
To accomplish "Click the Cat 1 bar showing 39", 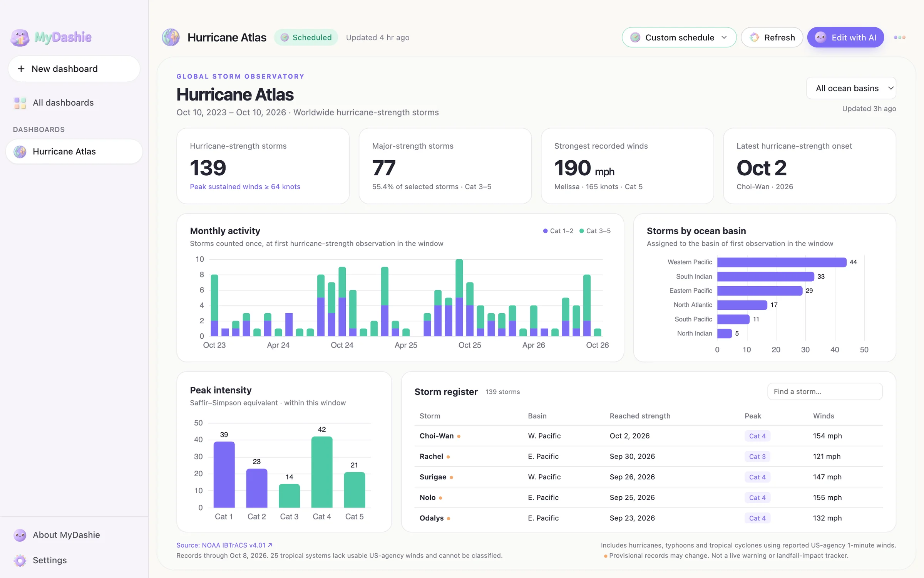I will tap(224, 474).
